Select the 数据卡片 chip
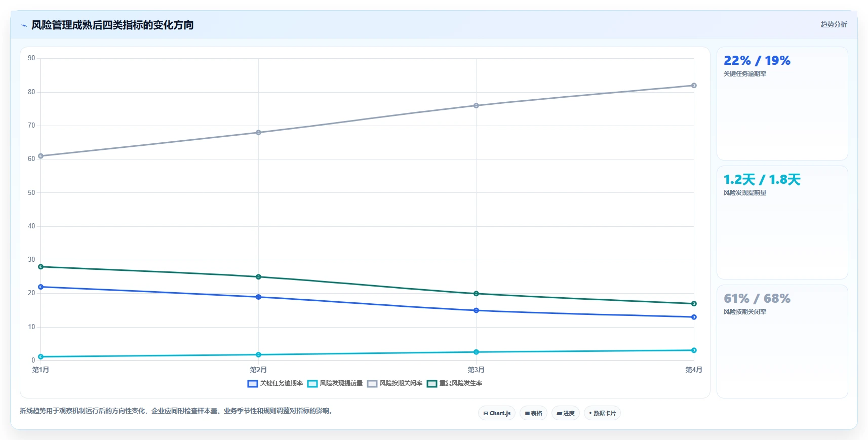 pyautogui.click(x=602, y=413)
